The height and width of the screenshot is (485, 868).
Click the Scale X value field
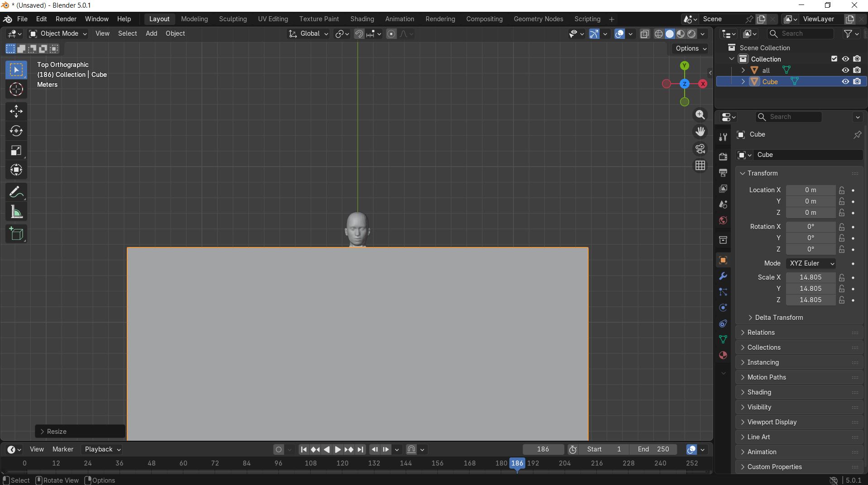coord(810,277)
